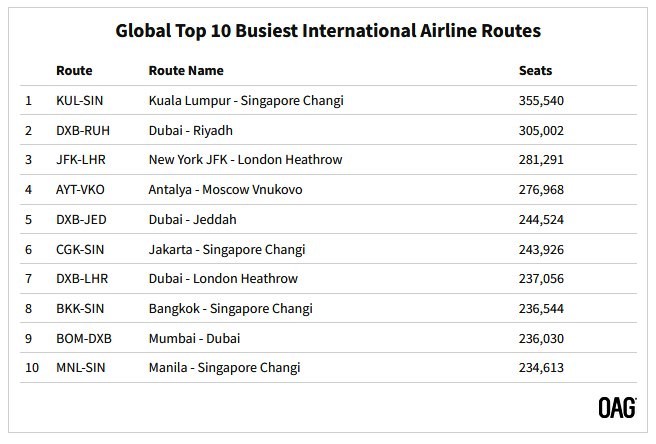Click the New York JFK - London Heathrow entry
Viewport: 656px width, 444px height.
[x=245, y=159]
